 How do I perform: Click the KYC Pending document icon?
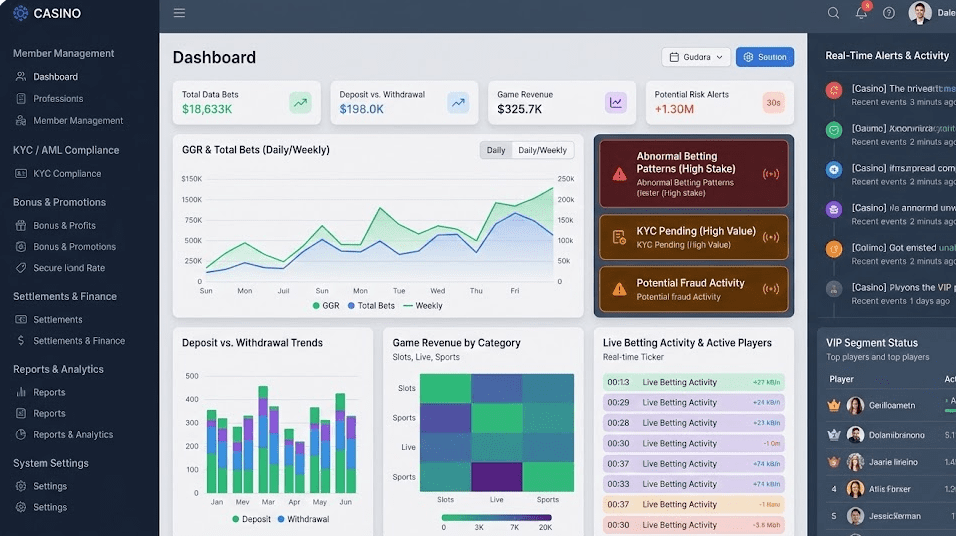tap(619, 238)
